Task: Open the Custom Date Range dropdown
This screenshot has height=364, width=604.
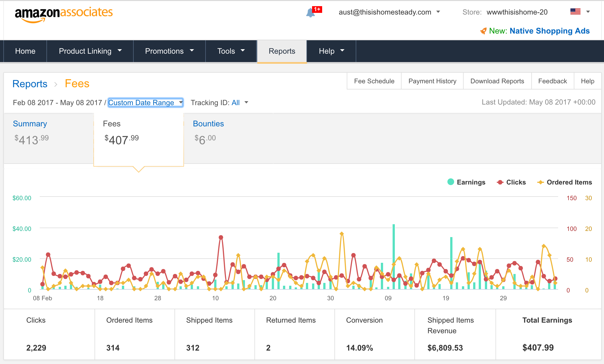Action: click(145, 103)
